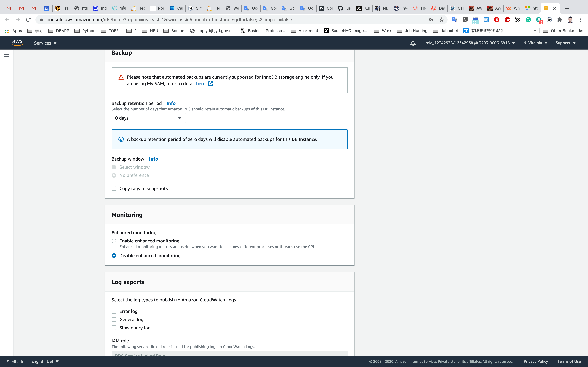The image size is (588, 367).
Task: Tick the Slow query log checkbox
Action: pyautogui.click(x=114, y=328)
